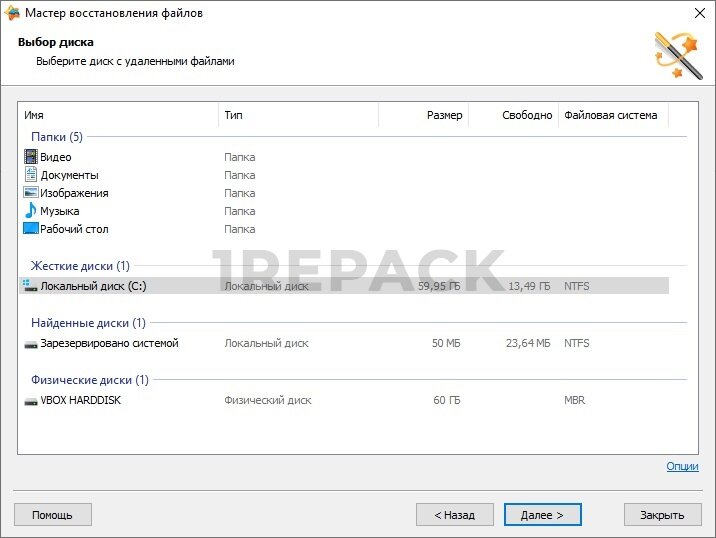Select the Документы folder icon
Viewport: 716px width, 538px height.
pyautogui.click(x=31, y=175)
